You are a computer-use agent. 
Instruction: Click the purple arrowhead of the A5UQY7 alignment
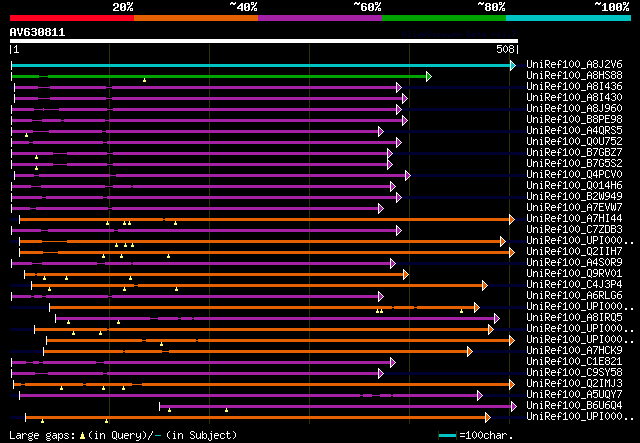point(480,396)
